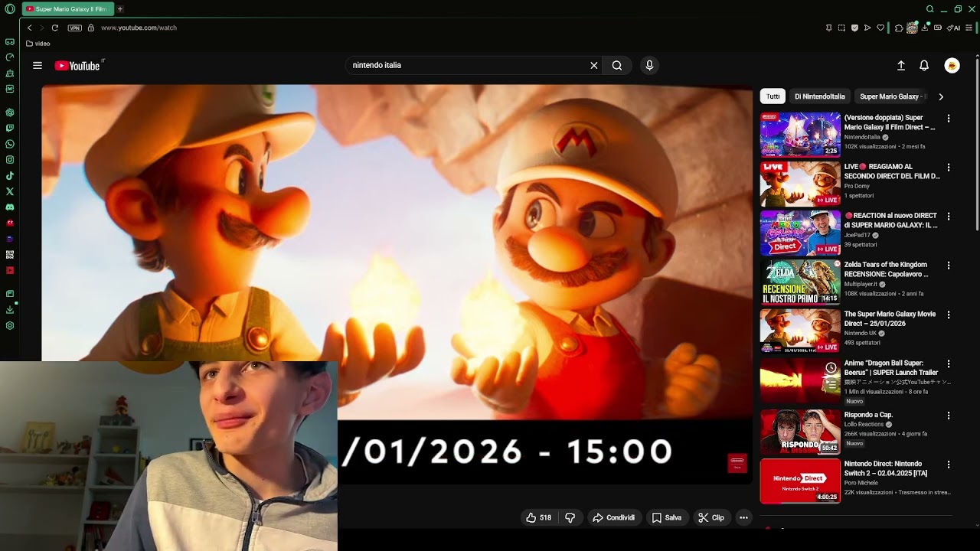
Task: Open Twitch from the browser sidebar
Action: pos(10,128)
